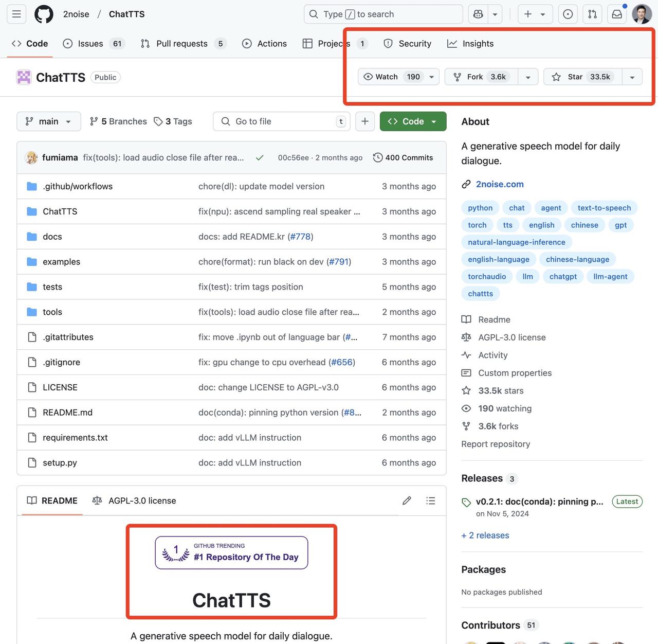
Task: Open the .gitattributes file
Action: 68,337
